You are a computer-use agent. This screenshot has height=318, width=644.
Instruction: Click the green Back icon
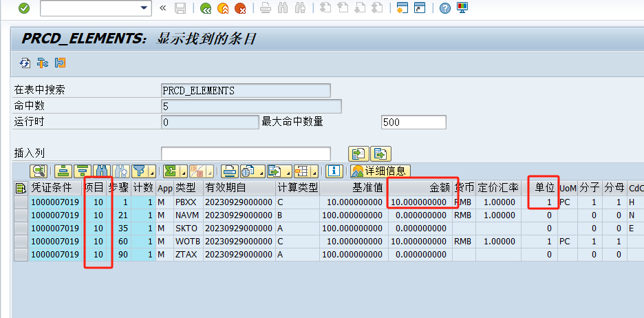206,8
